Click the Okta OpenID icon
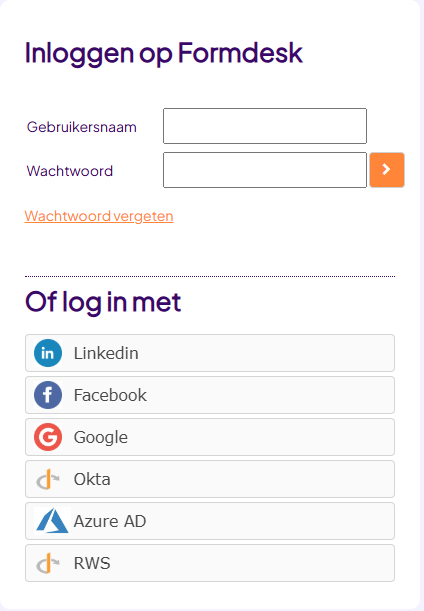This screenshot has height=611, width=424. click(x=48, y=479)
